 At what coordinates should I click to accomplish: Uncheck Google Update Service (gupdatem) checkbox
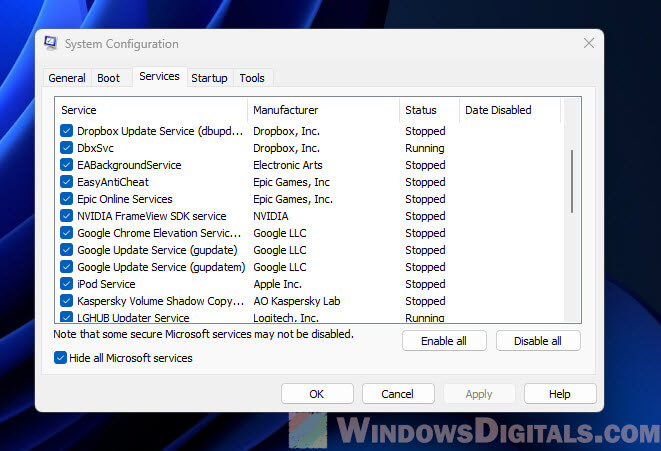coord(66,267)
